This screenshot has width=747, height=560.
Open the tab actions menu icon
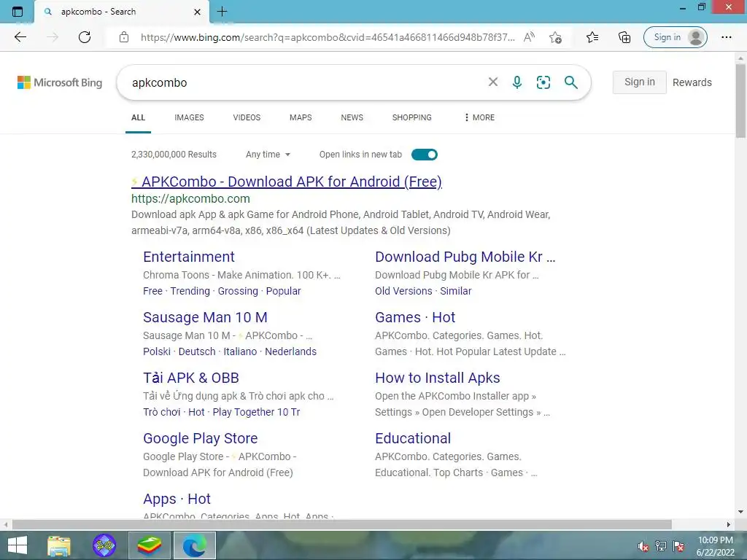tap(18, 12)
